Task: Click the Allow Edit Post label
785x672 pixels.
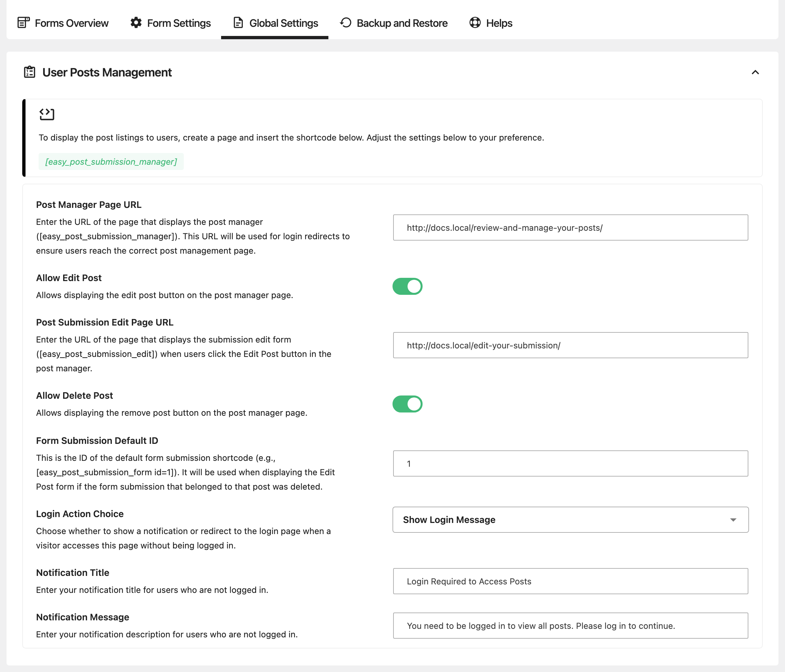Action: 69,278
